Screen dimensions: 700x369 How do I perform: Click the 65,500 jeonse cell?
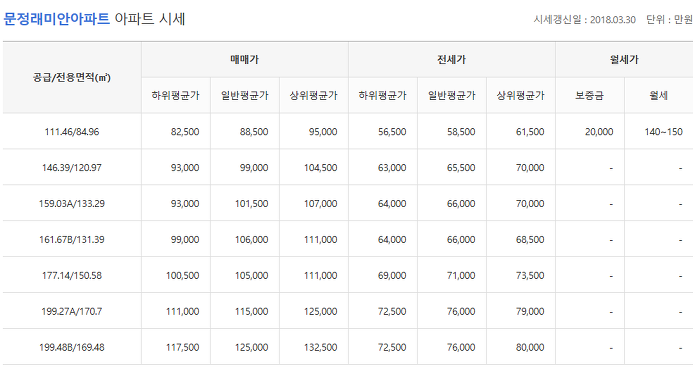pos(461,168)
